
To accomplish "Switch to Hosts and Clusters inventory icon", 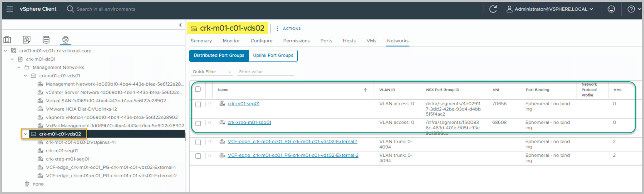I will tap(7, 40).
